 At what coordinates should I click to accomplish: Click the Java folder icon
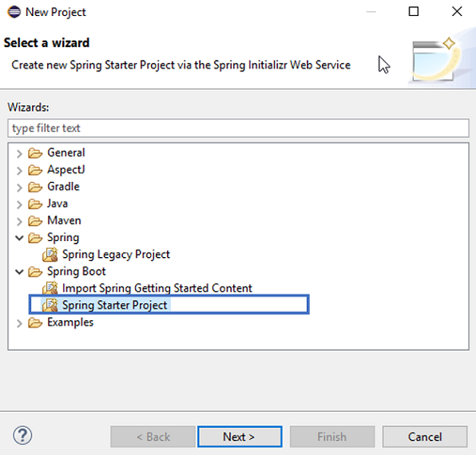coord(35,204)
